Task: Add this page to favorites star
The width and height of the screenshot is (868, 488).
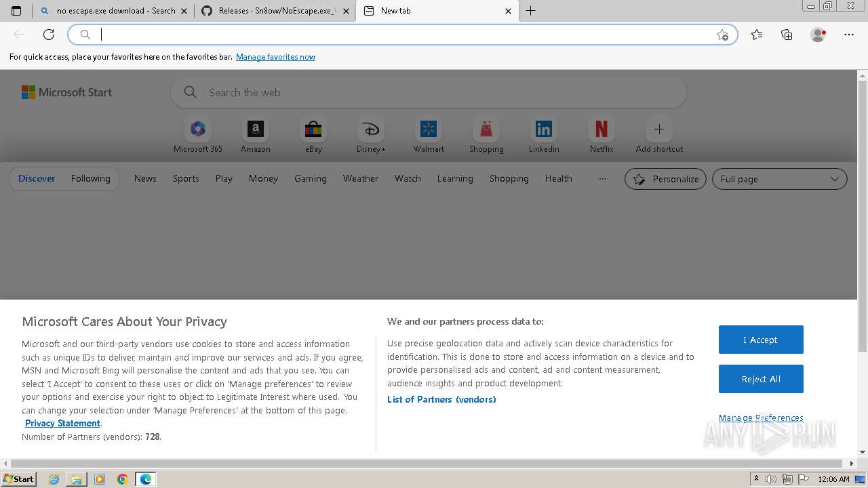Action: click(722, 35)
